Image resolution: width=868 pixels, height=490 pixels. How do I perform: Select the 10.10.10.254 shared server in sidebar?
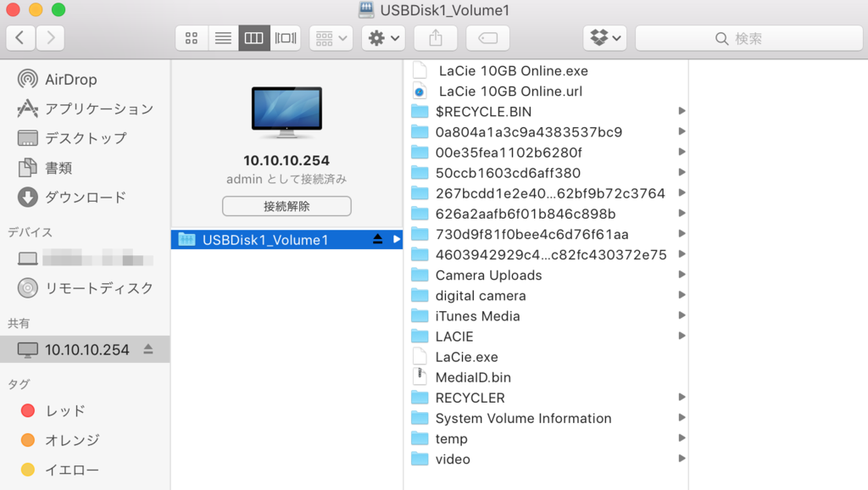[85, 349]
